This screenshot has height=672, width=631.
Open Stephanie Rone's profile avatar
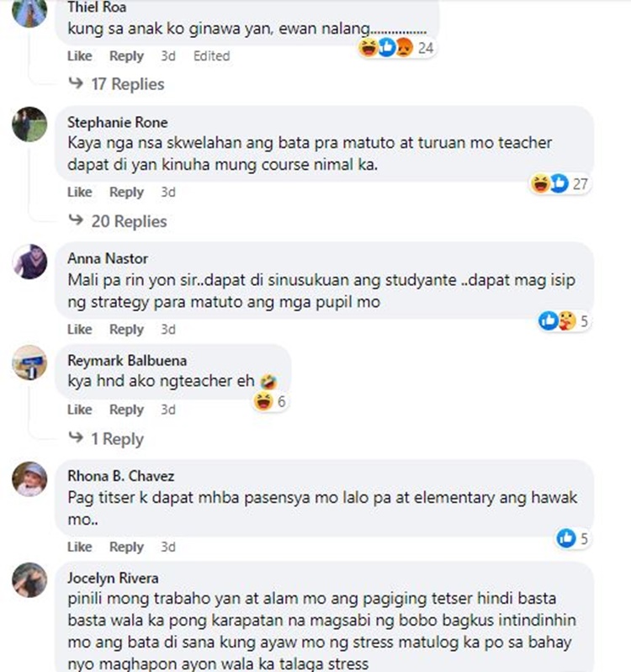(30, 125)
